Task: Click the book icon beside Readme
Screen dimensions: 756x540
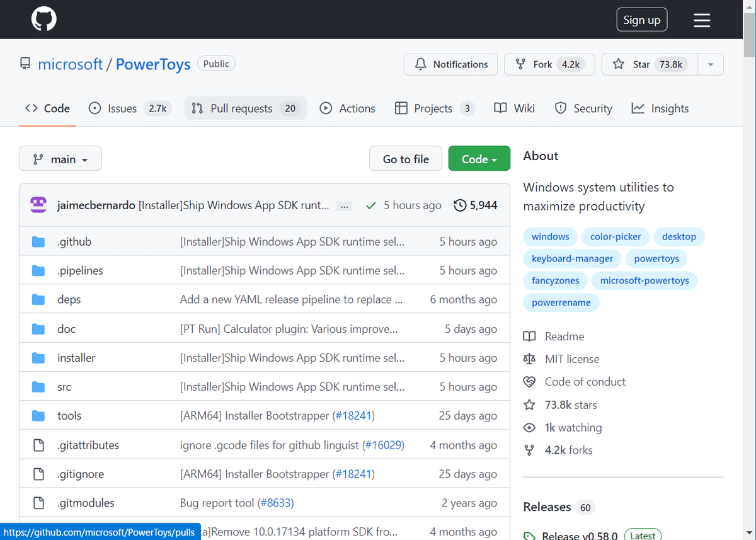Action: click(530, 336)
